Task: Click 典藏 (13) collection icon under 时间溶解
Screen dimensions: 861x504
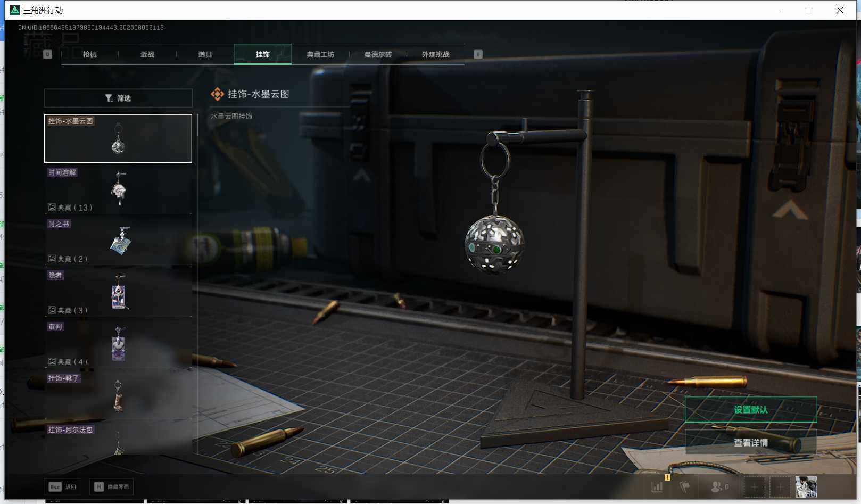Action: [52, 208]
